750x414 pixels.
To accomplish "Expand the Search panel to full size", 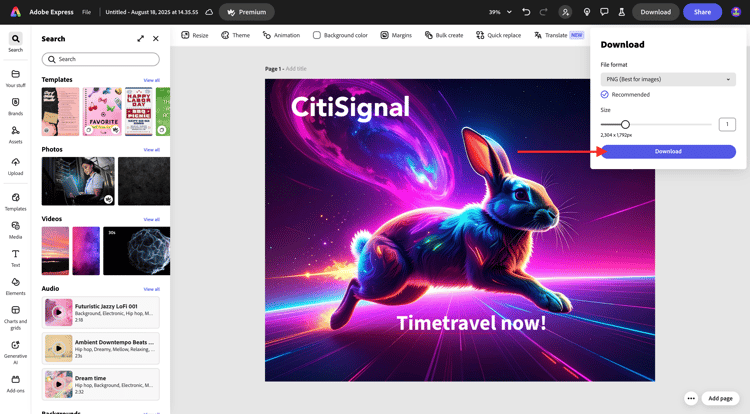I will 140,39.
